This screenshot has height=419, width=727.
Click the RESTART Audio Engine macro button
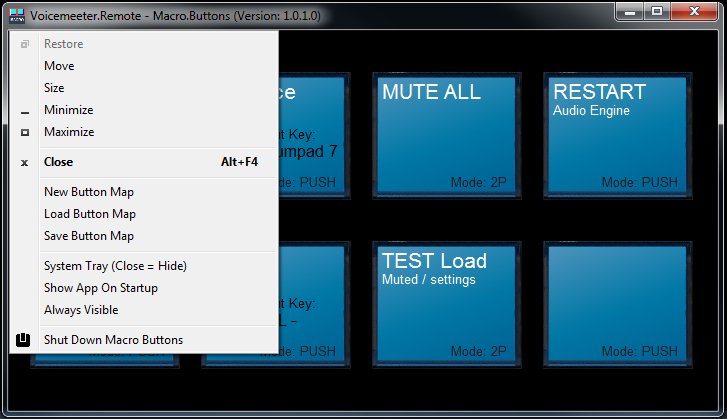pos(618,136)
